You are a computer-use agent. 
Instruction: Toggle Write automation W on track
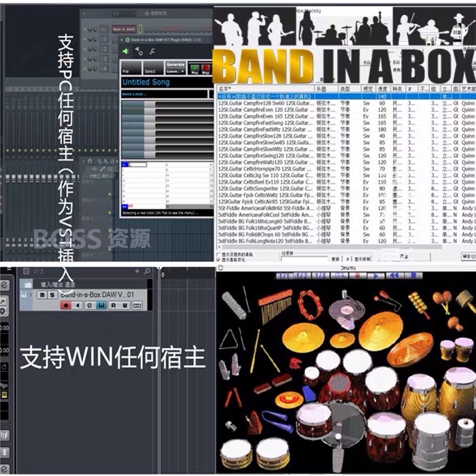[124, 305]
